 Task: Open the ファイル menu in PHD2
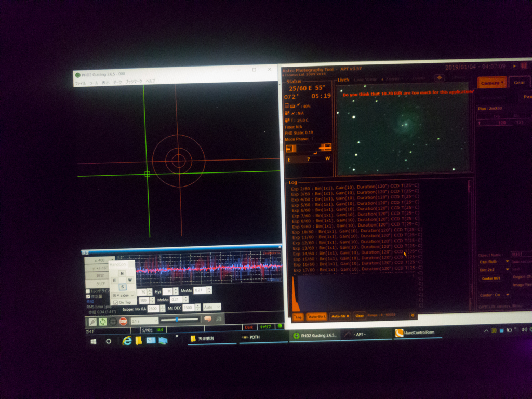click(81, 84)
